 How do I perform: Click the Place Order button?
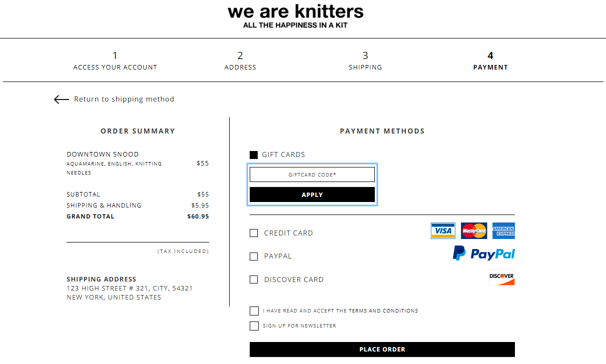382,349
